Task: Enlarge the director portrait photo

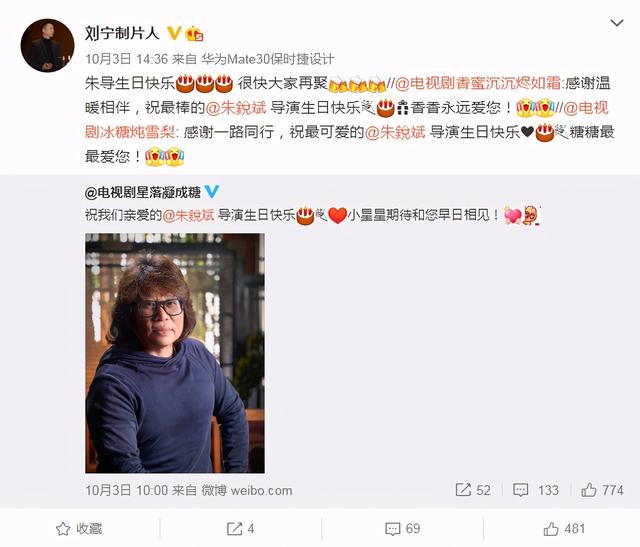Action: click(x=175, y=353)
